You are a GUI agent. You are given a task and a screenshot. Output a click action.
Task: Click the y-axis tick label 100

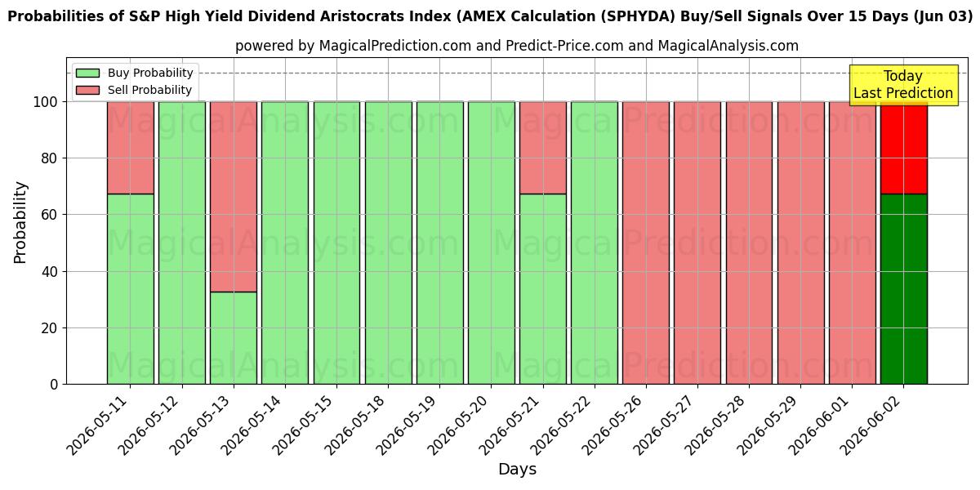click(x=47, y=102)
